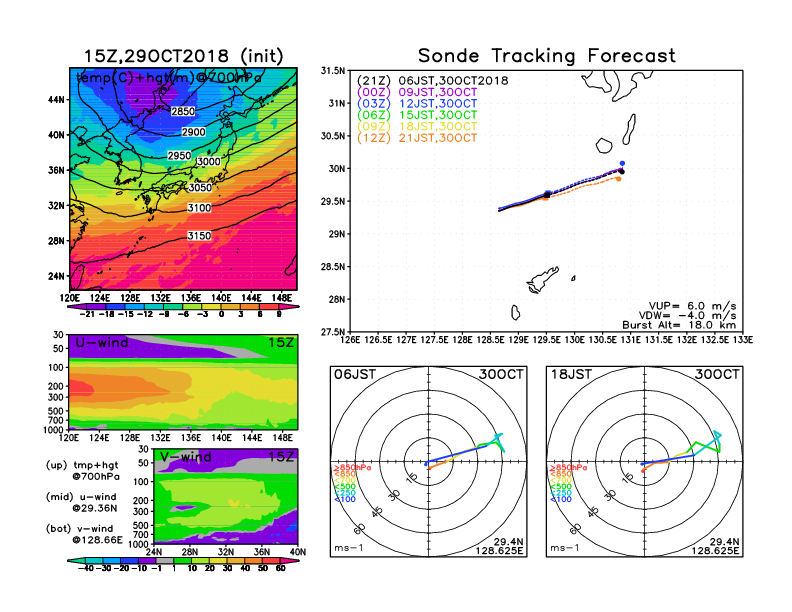Click the 'VDW= -4.0 m/s' value
This screenshot has height=612, width=792.
687,316
